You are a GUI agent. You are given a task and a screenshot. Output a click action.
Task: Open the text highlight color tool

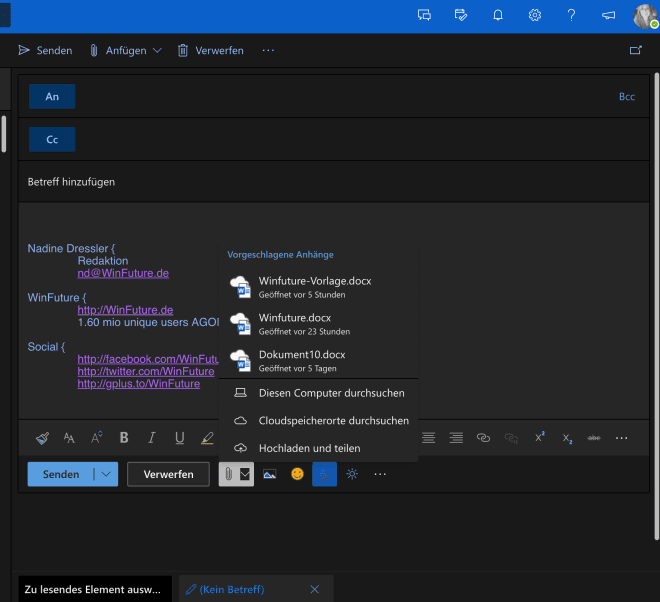(x=207, y=438)
